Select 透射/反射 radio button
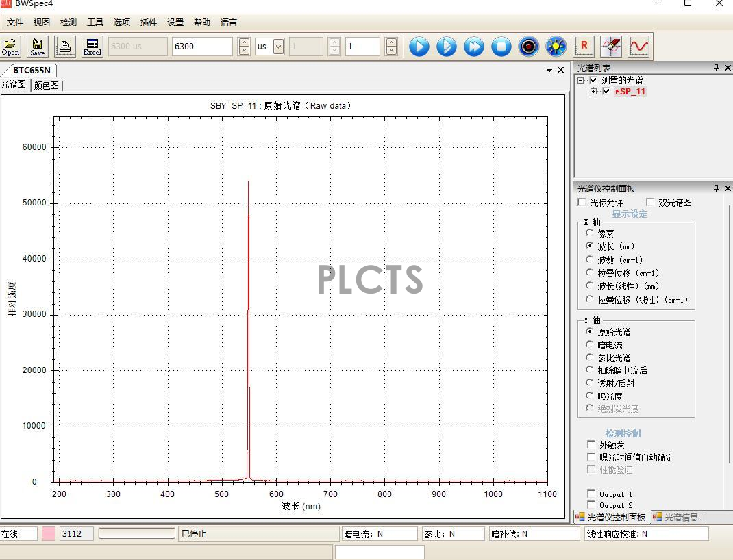The height and width of the screenshot is (560, 733). click(x=590, y=383)
